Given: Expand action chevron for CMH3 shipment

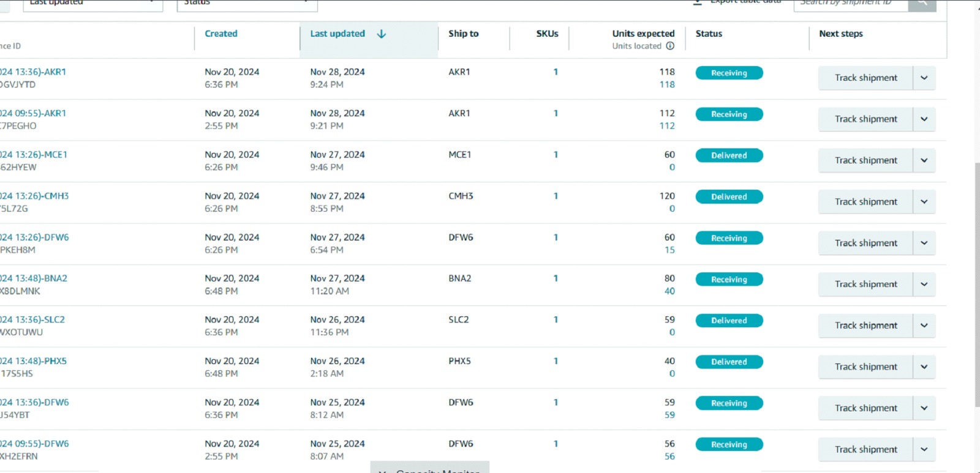Looking at the screenshot, I should pos(924,202).
